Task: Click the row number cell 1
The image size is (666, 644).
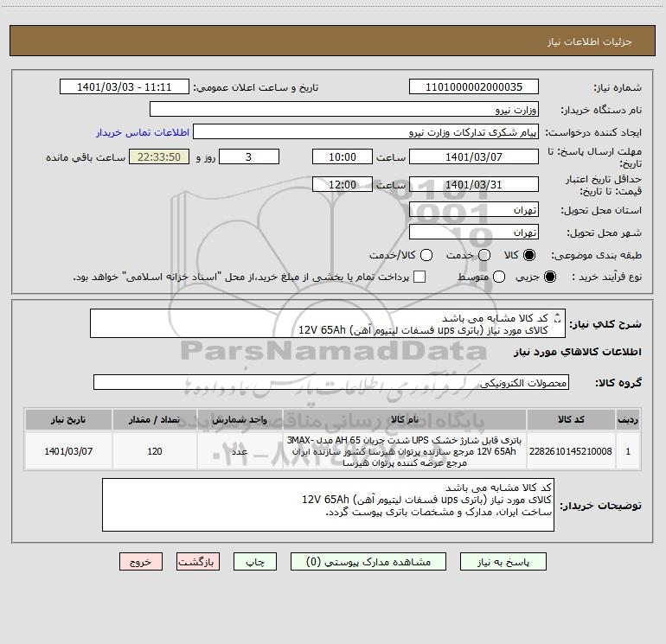Action: (628, 451)
